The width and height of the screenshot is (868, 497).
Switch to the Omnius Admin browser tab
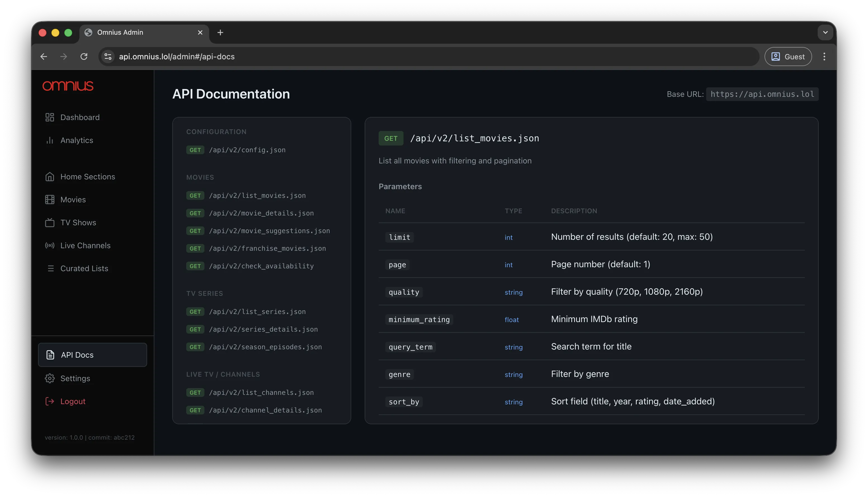pyautogui.click(x=120, y=32)
